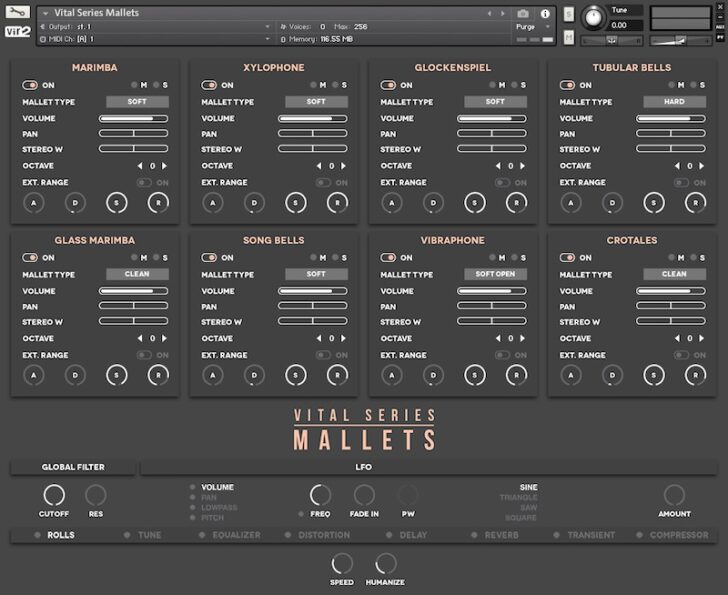Open Vibraphone Mallet Type SOFT OPEN menu
The image size is (728, 595).
(495, 274)
